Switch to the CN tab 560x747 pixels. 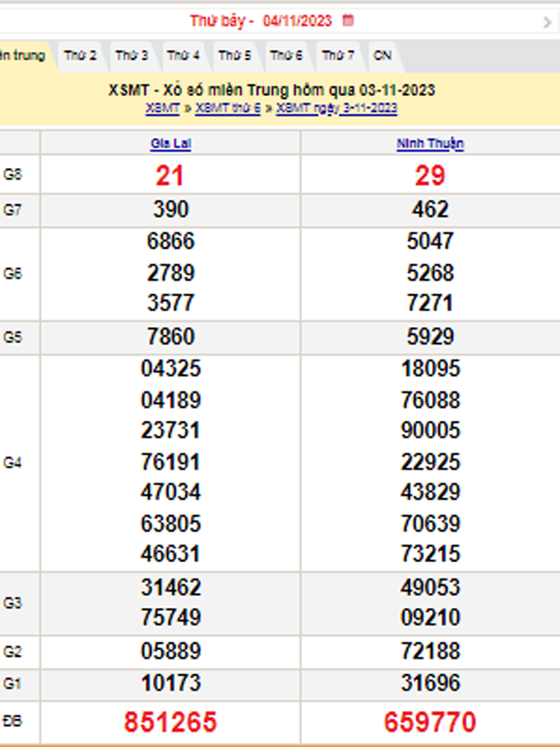[x=382, y=56]
